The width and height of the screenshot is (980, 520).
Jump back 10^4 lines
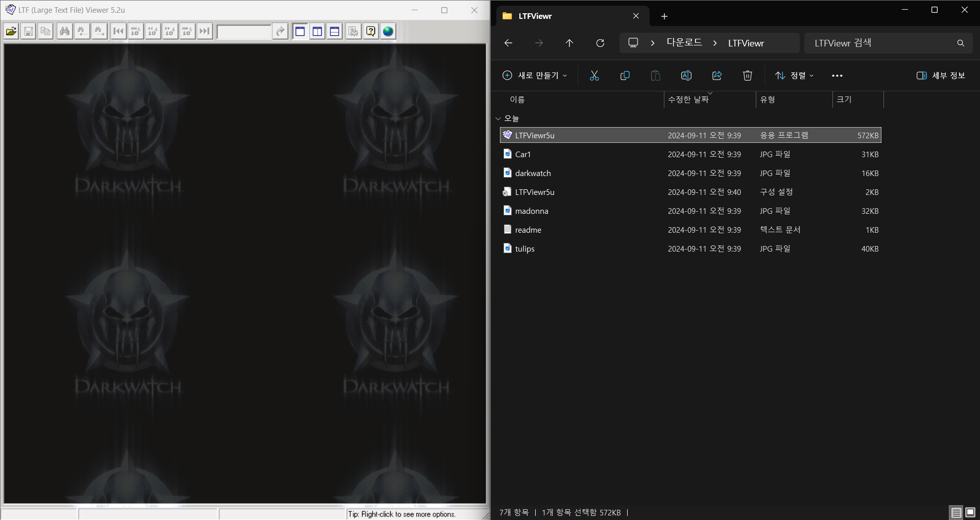[x=153, y=32]
